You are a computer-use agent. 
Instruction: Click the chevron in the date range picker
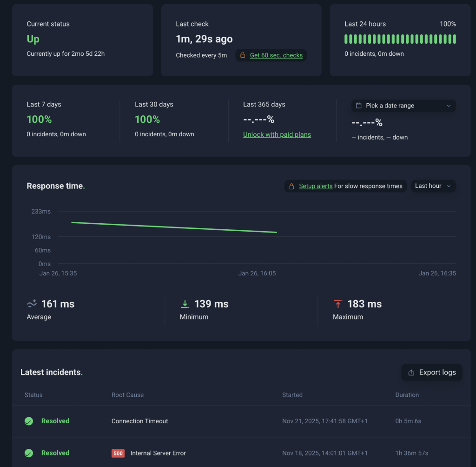point(449,106)
